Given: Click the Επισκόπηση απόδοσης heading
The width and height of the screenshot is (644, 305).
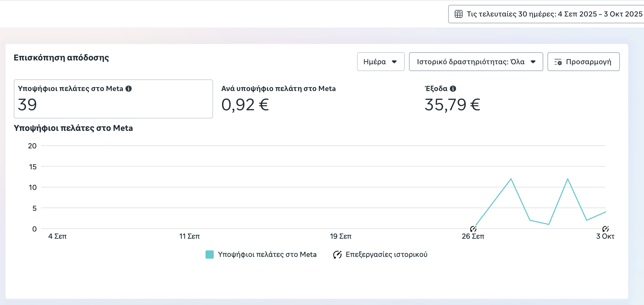Looking at the screenshot, I should [x=61, y=58].
